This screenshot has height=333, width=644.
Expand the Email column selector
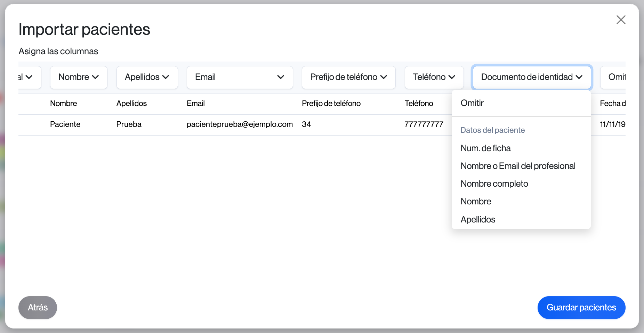tap(240, 77)
